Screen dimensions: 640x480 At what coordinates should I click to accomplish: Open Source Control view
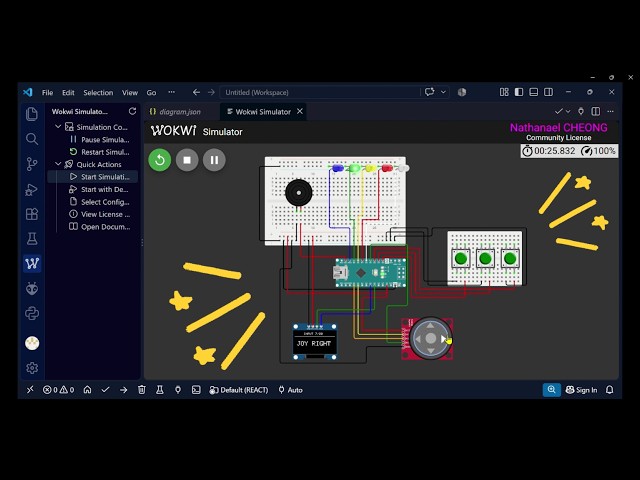[32, 164]
